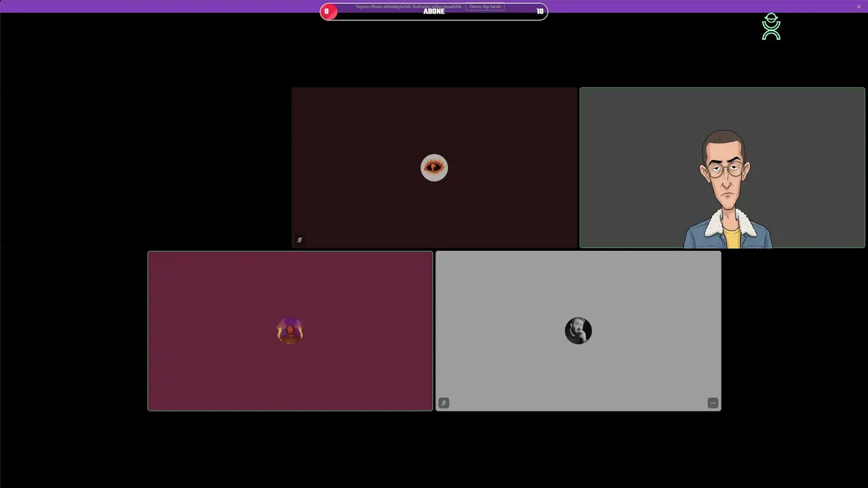Click the eye avatar in top tile
Screen dimensions: 868x488
434,167
